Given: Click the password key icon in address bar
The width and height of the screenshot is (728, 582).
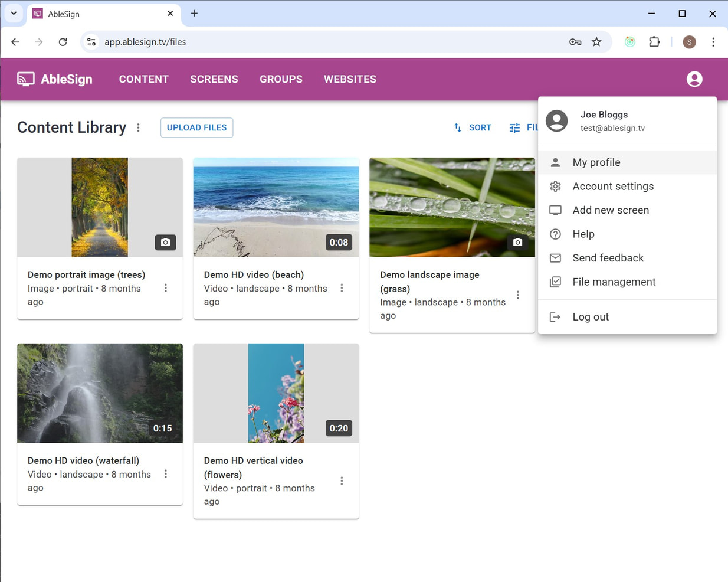Looking at the screenshot, I should tap(575, 42).
